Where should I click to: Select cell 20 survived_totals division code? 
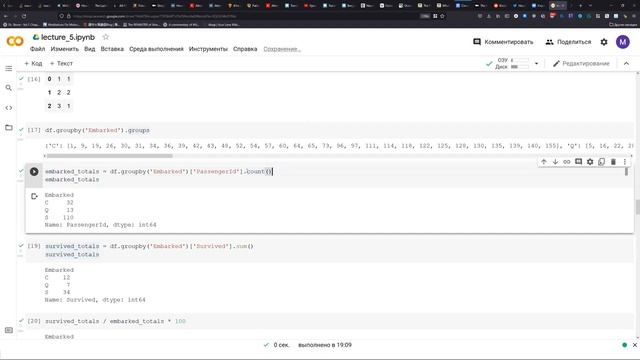tap(115, 321)
